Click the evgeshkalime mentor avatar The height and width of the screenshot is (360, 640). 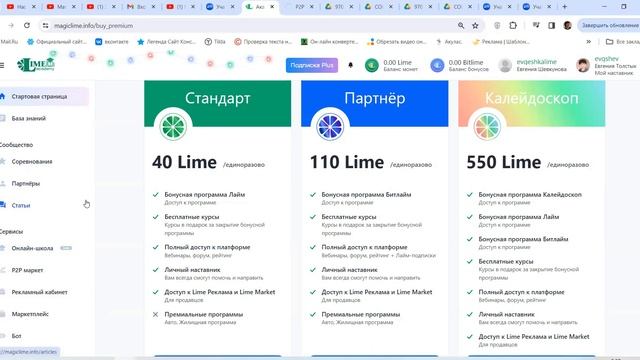(505, 65)
